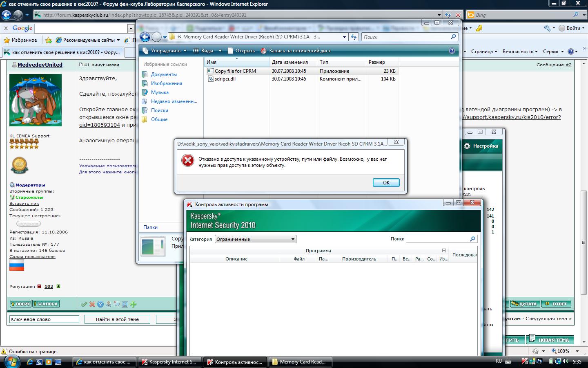588x368 pixels.
Task: Click the volume speaker icon in system tray
Action: point(565,361)
